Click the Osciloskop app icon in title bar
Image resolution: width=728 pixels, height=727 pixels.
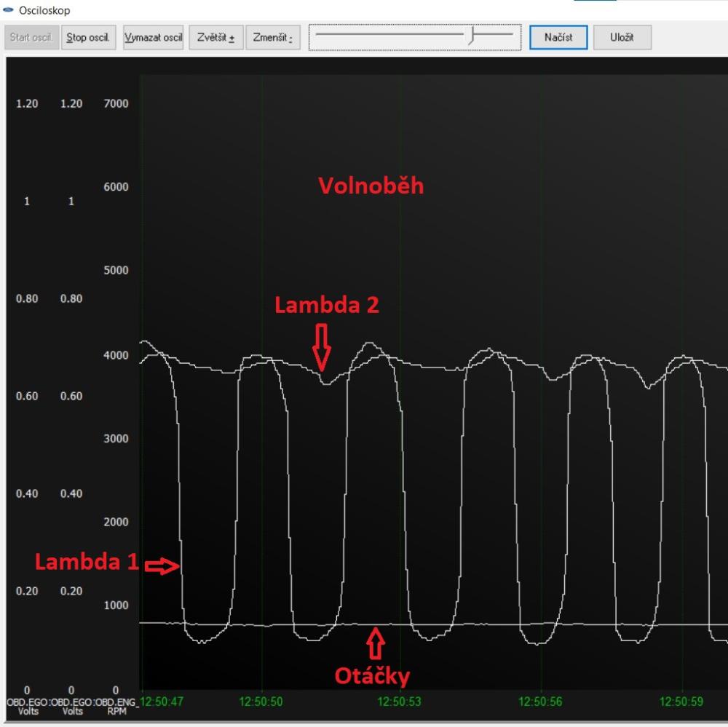(x=9, y=10)
